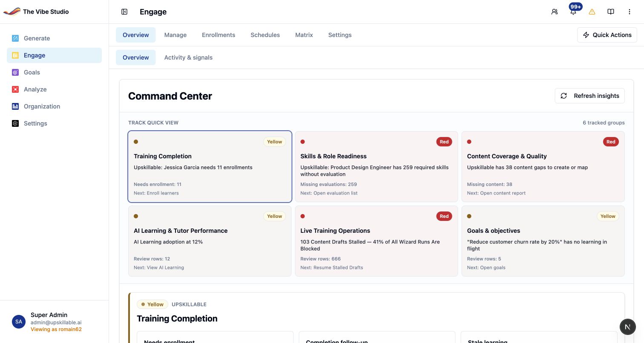Screen dimensions: 644x343
Task: Click Yellow badge on AI Learning card
Action: 275,216
